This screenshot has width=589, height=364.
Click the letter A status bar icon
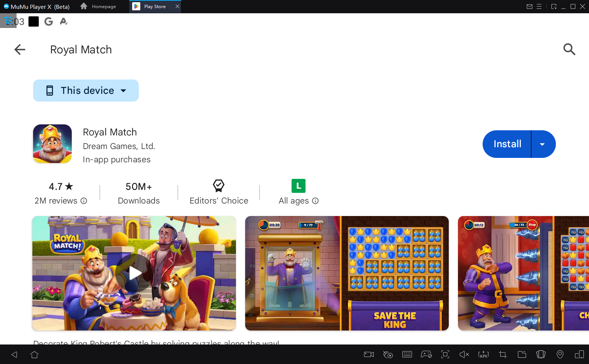click(64, 21)
